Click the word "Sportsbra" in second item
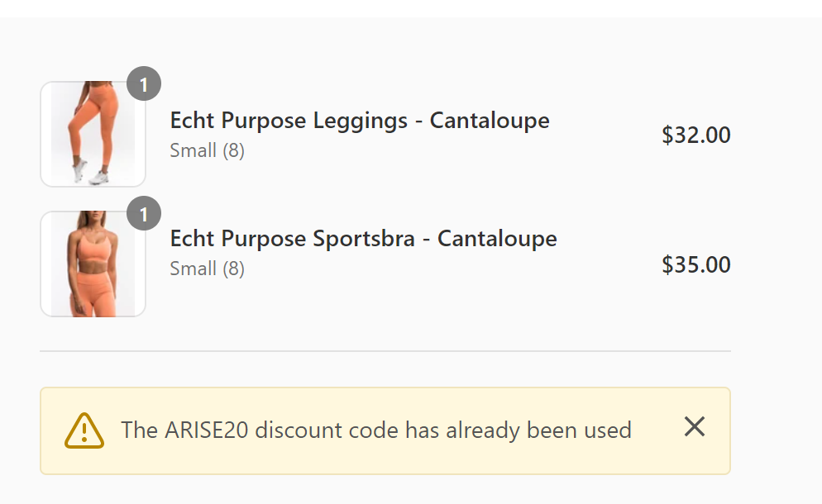 (364, 240)
